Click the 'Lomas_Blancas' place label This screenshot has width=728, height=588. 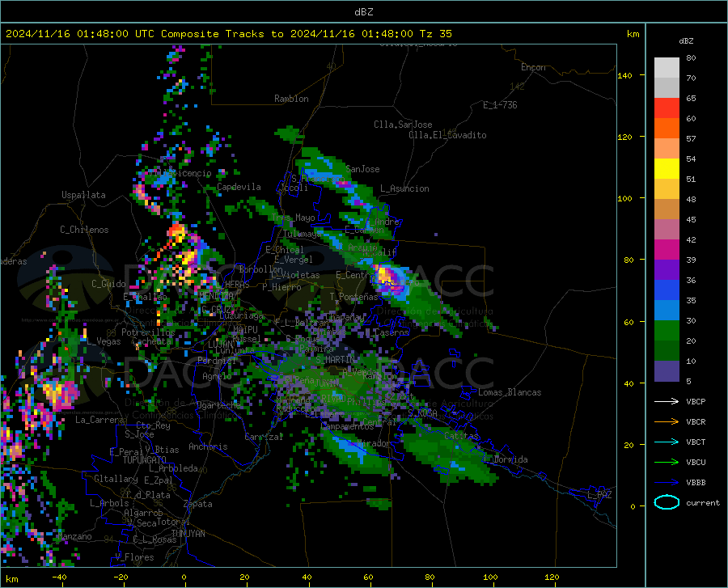point(510,392)
